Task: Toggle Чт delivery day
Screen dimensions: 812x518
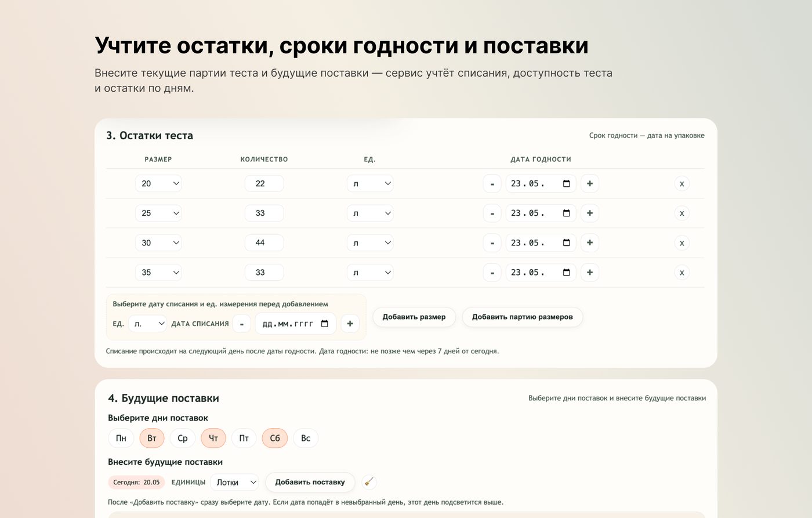Action: pos(213,438)
